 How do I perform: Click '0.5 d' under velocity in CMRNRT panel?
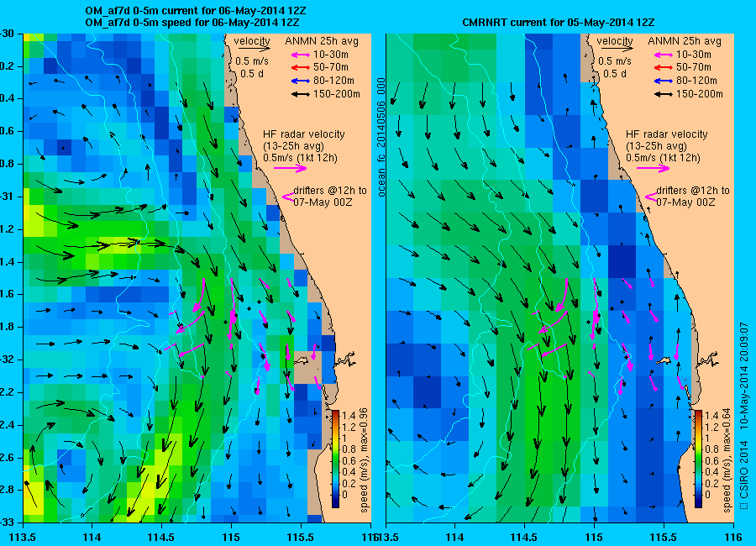(615, 74)
